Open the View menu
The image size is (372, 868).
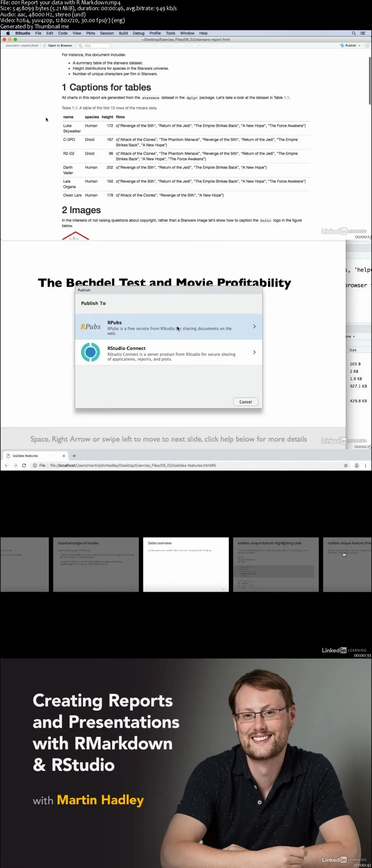tap(77, 33)
